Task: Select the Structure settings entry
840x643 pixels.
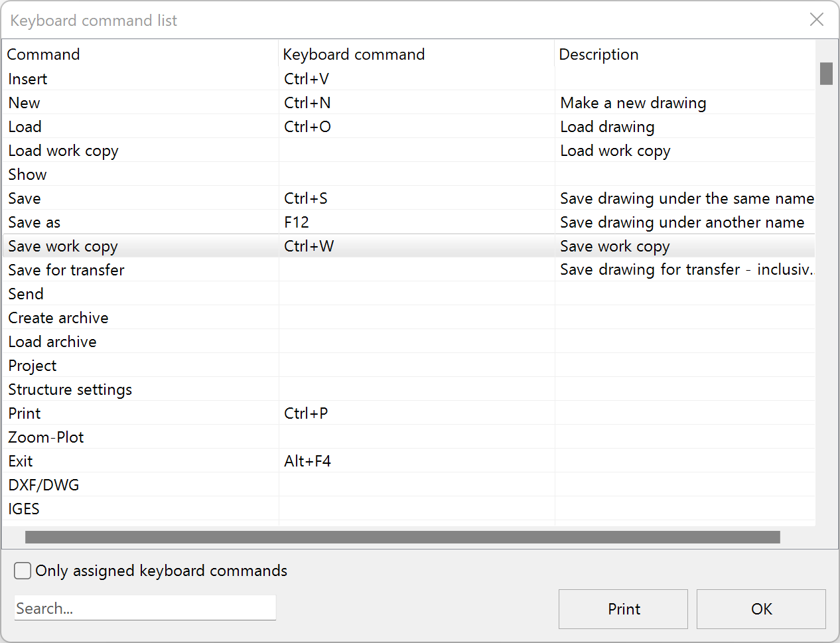Action: click(x=133, y=390)
